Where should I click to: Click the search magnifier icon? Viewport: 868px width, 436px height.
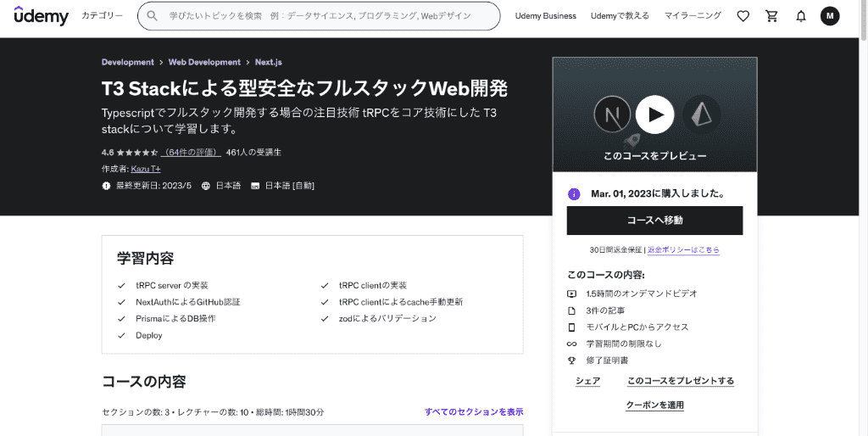click(153, 16)
